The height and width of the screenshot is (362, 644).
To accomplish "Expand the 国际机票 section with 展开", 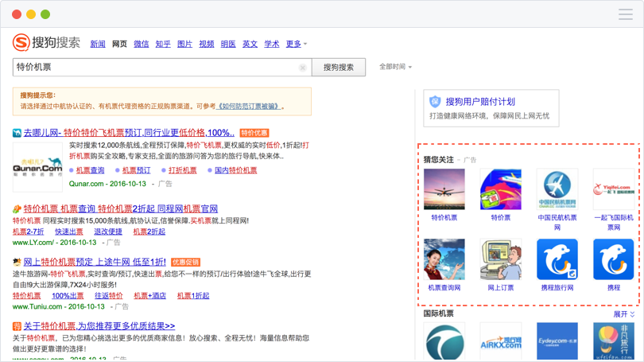I will (x=623, y=314).
